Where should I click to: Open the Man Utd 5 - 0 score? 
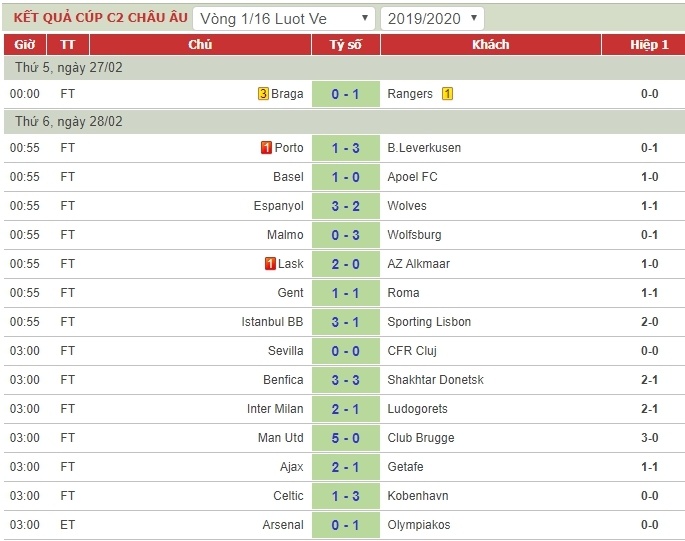tap(345, 438)
